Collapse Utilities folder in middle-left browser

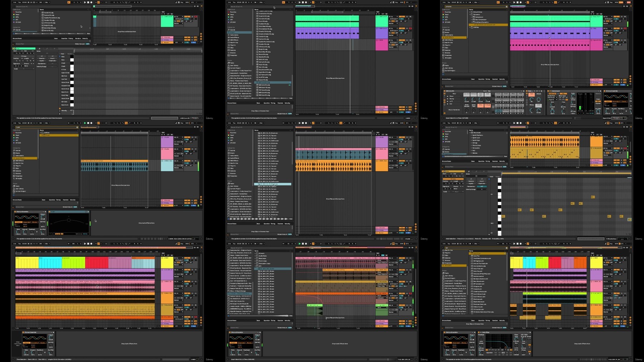point(40,133)
